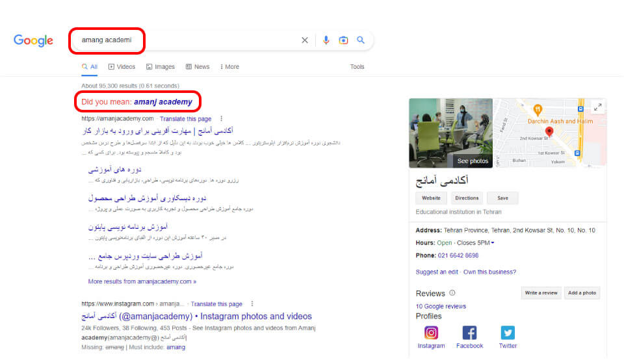
Task: Clear the search box with the X icon
Action: 304,40
